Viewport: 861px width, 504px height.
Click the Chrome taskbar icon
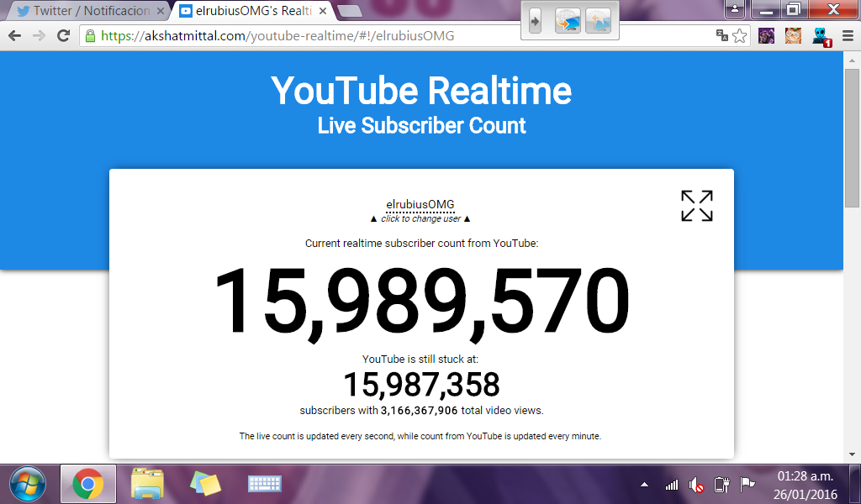click(87, 484)
